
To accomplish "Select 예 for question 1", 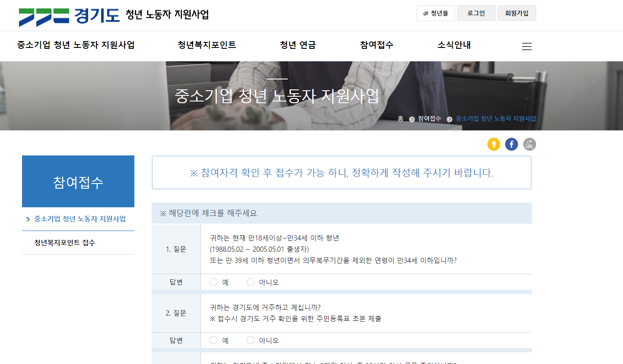I will tap(213, 282).
